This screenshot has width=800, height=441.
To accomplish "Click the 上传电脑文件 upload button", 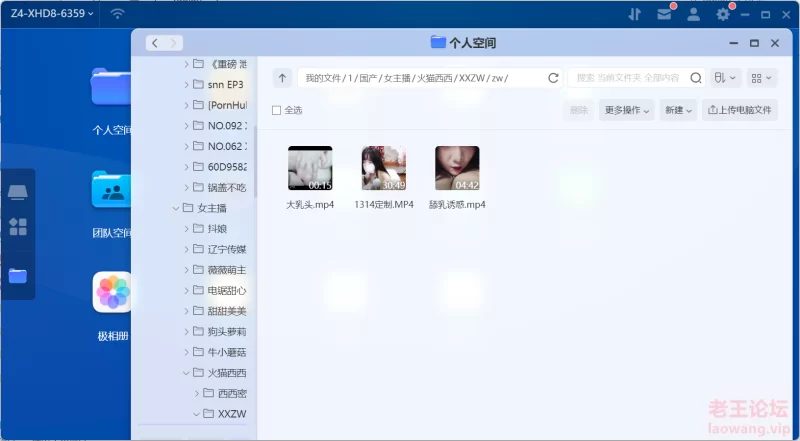I will [740, 111].
